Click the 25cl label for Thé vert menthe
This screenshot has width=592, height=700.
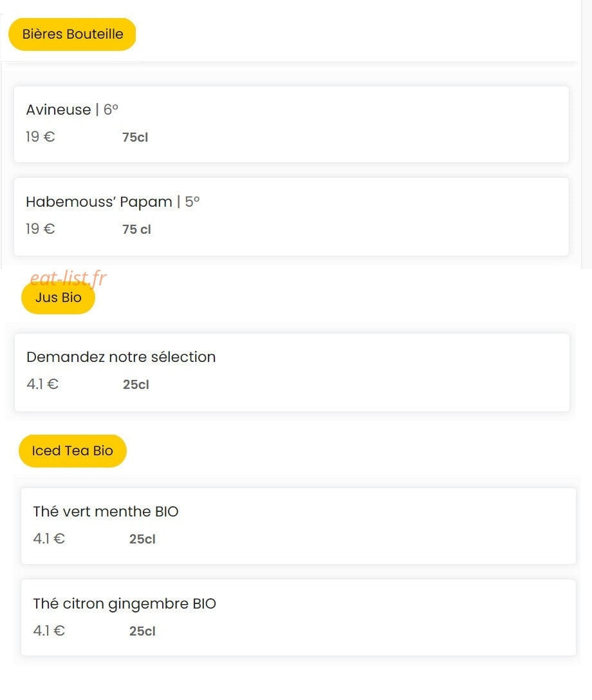click(142, 539)
